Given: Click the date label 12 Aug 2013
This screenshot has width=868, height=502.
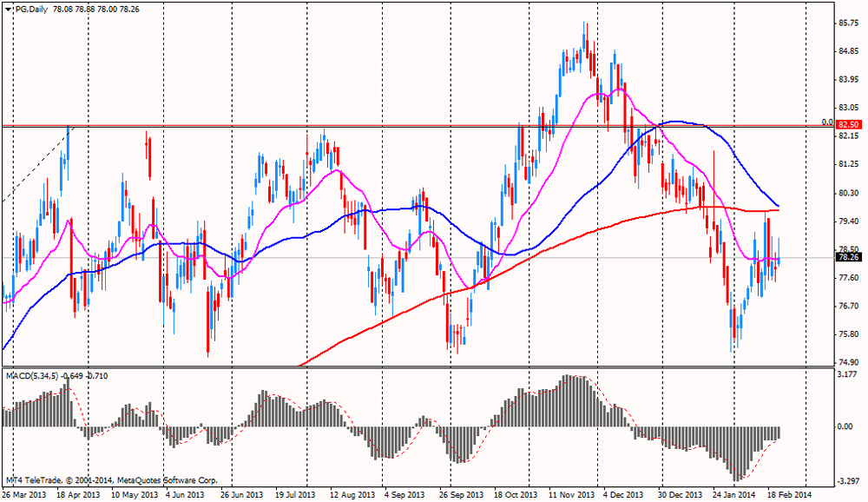Looking at the screenshot, I should tap(351, 494).
